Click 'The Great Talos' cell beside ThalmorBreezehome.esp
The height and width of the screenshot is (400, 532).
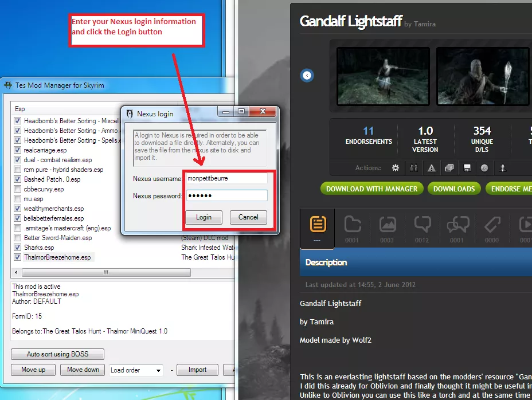click(x=208, y=257)
